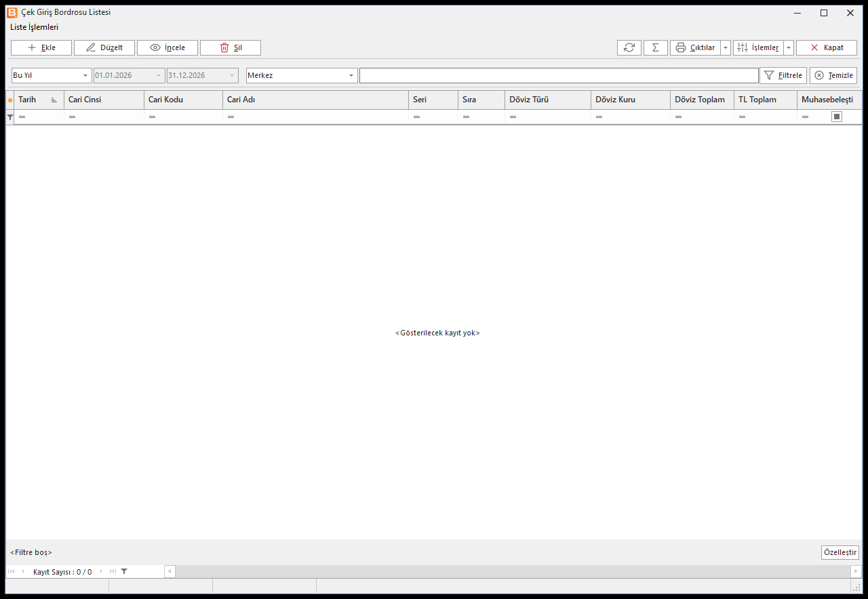Expand the Çıktılar dropdown arrow

coord(726,47)
